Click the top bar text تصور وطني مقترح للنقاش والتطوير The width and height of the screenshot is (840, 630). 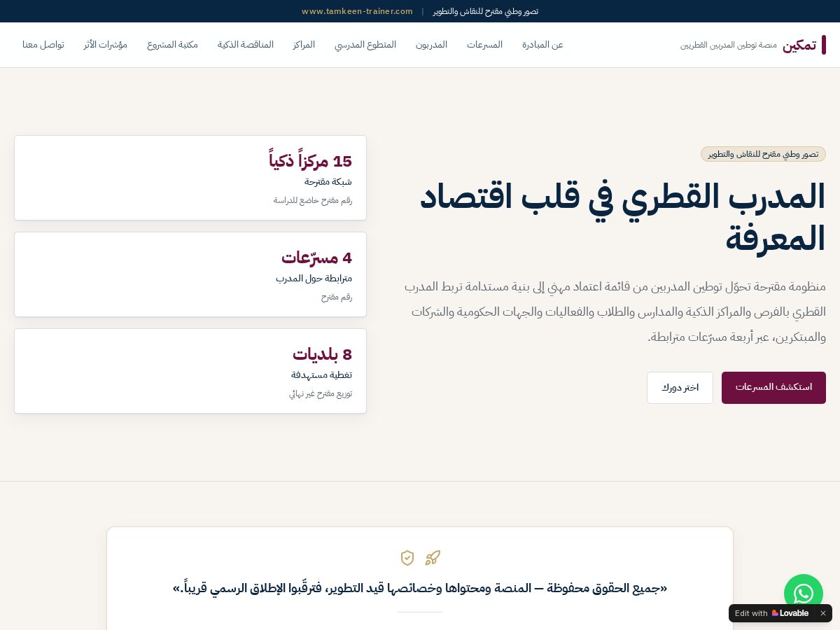click(x=485, y=11)
